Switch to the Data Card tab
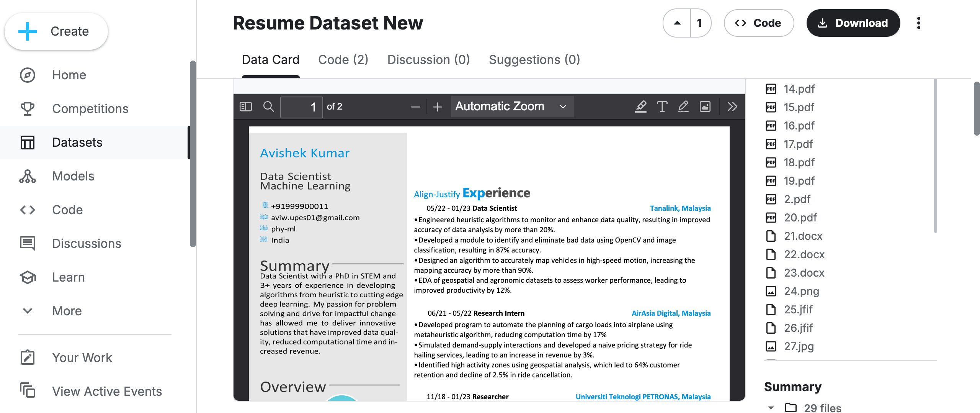This screenshot has height=413, width=980. tap(271, 60)
